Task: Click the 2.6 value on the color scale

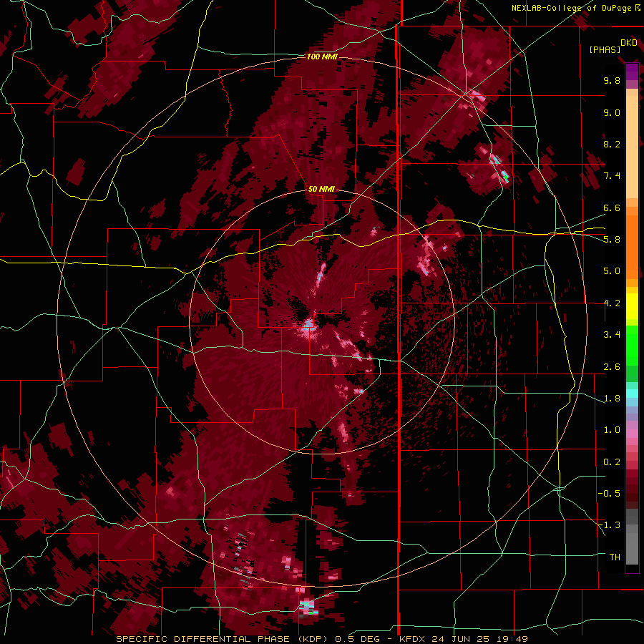Action: [x=612, y=367]
